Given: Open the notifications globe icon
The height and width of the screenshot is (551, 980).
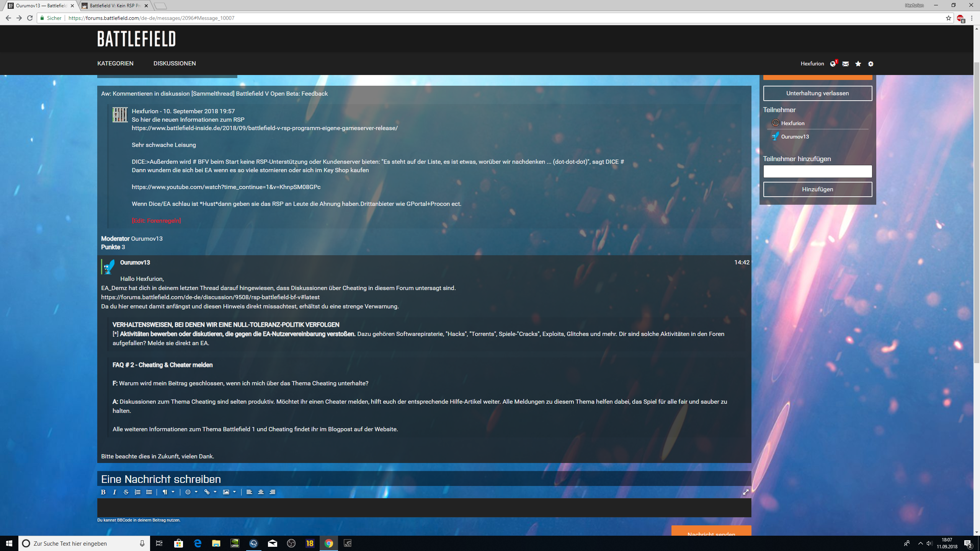Looking at the screenshot, I should pos(833,64).
